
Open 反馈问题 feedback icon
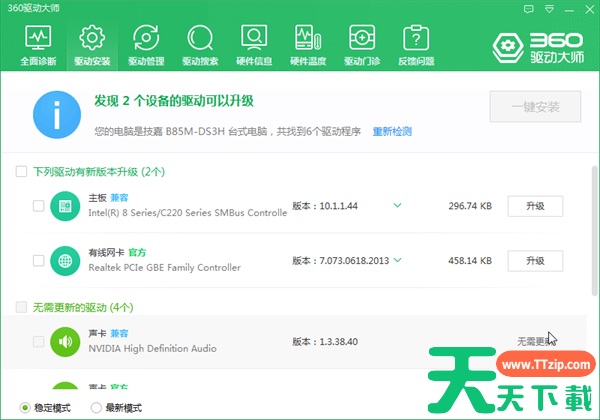[x=415, y=45]
